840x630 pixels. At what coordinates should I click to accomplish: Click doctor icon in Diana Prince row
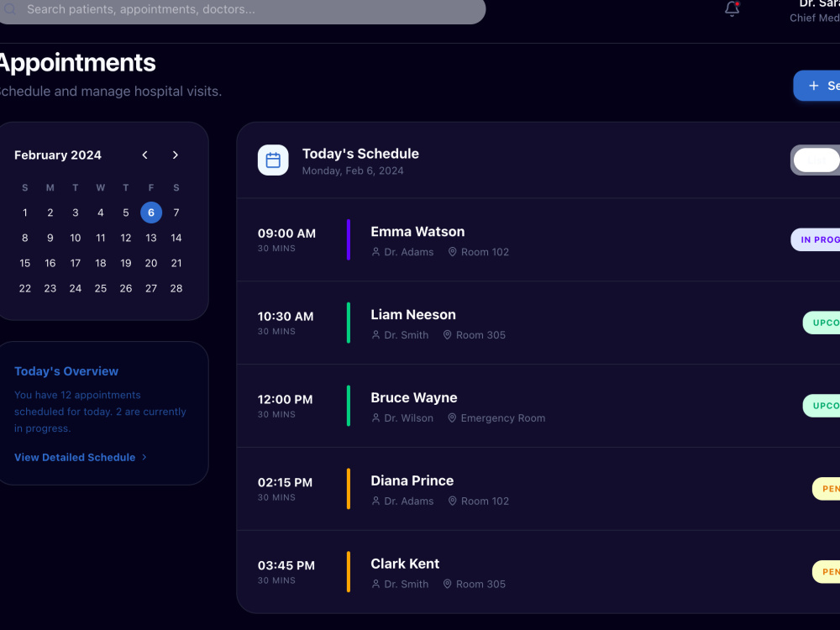376,501
